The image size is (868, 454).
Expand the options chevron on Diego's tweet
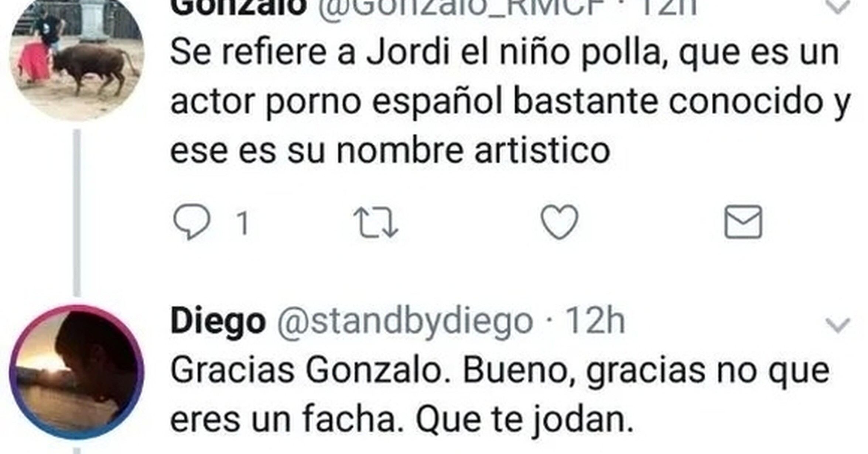tap(837, 325)
